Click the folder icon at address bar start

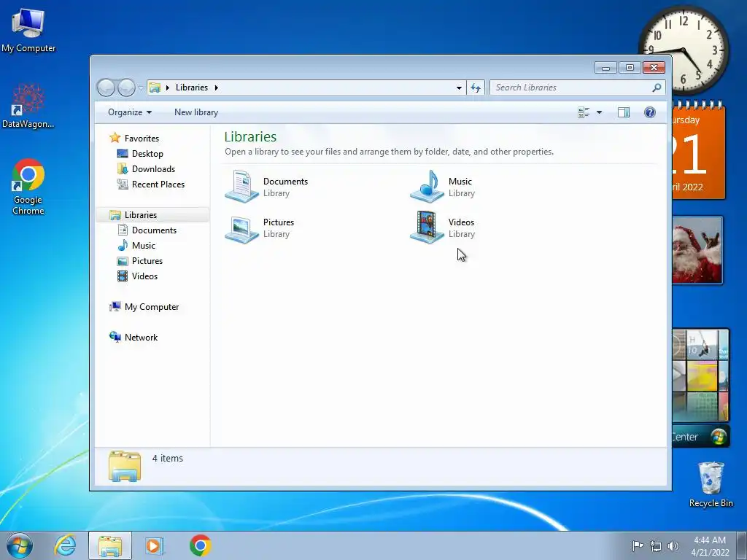[155, 87]
